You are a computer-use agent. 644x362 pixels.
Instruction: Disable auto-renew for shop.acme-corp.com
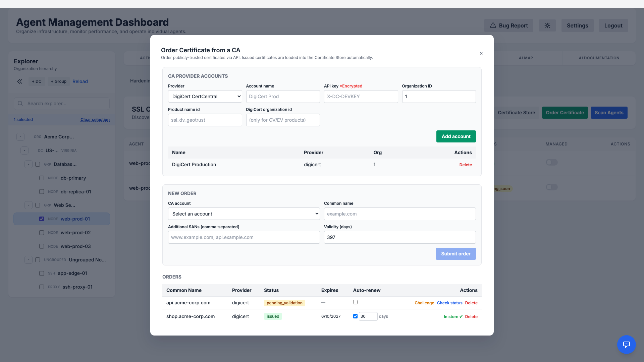355,316
